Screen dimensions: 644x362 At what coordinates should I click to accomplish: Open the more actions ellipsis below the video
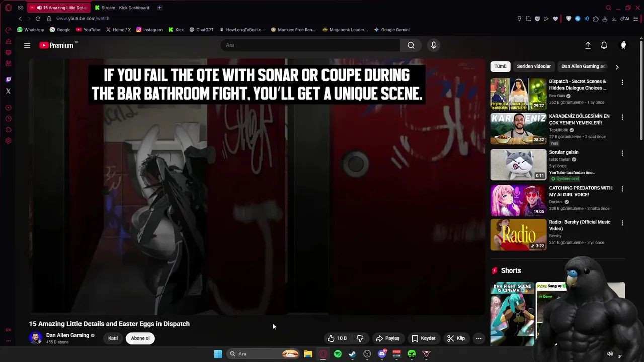(x=479, y=338)
